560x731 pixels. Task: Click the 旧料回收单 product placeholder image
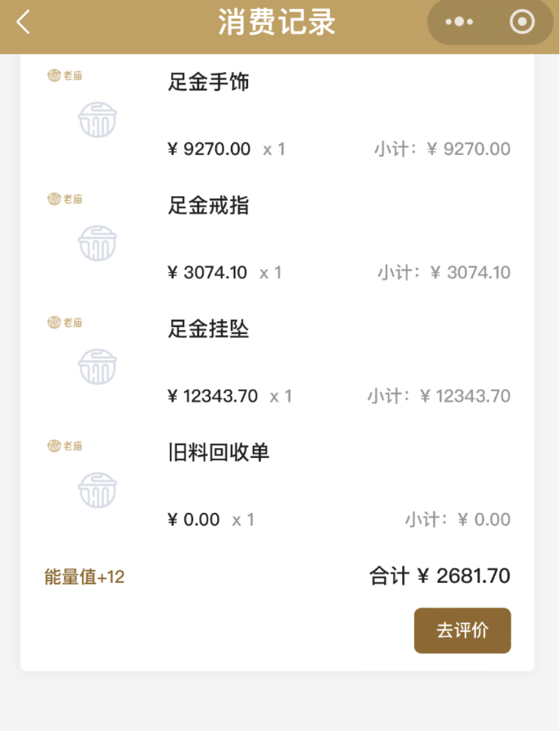coord(97,490)
